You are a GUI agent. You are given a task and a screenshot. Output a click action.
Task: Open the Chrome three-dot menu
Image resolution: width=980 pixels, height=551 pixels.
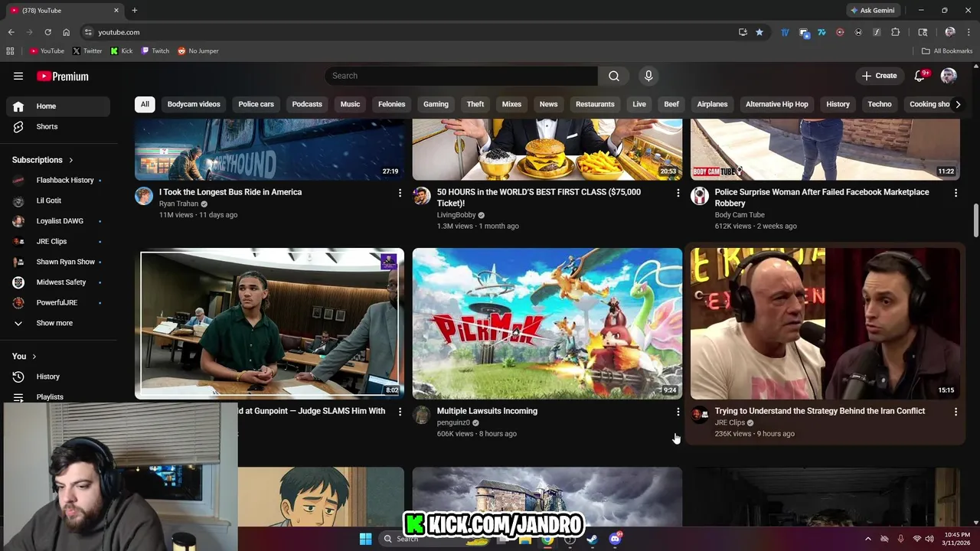point(969,32)
